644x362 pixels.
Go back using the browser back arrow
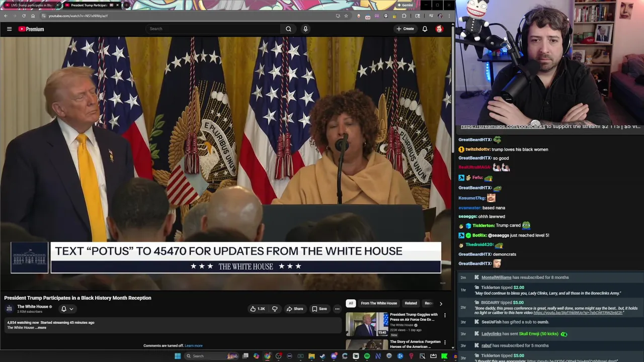[x=6, y=16]
